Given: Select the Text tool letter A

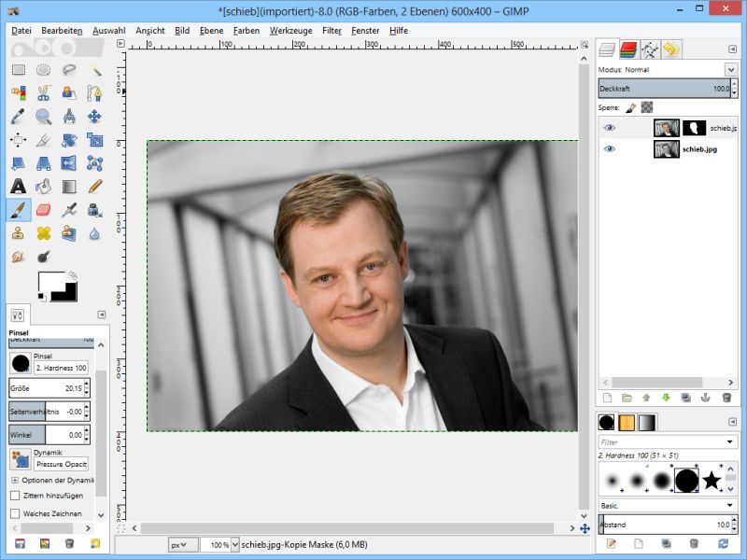Looking at the screenshot, I should click(19, 187).
